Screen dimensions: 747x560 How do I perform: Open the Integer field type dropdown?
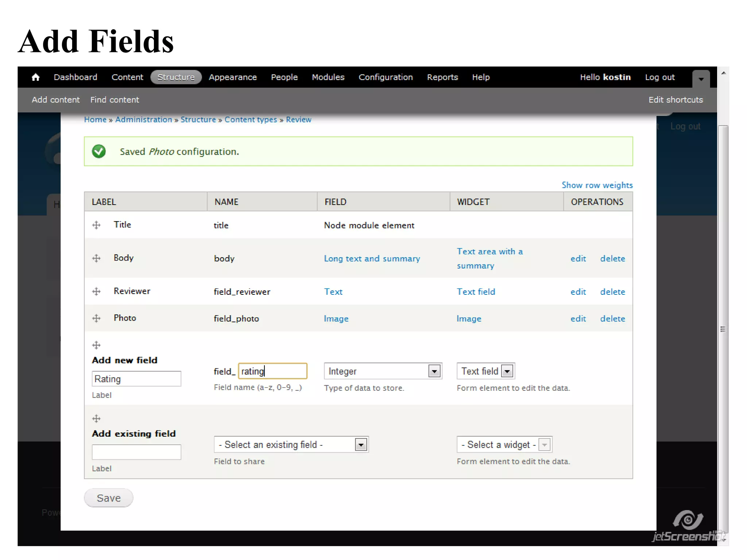point(383,371)
